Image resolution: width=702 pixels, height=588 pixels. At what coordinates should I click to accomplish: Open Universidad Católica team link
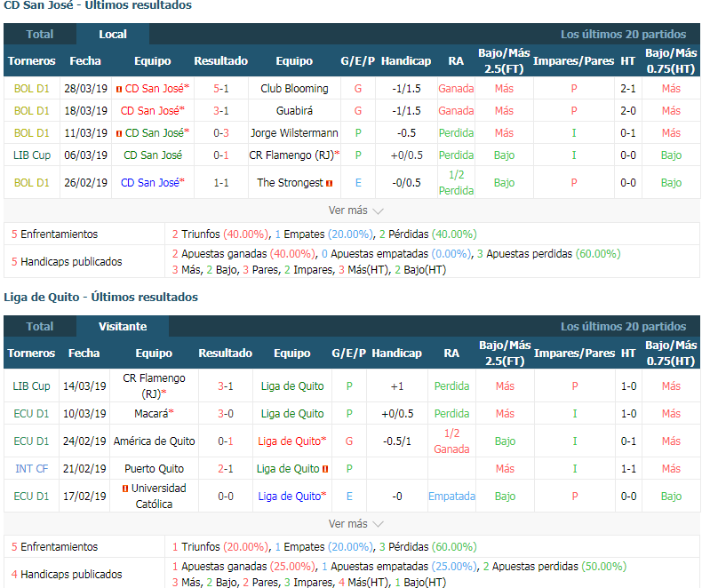click(158, 496)
